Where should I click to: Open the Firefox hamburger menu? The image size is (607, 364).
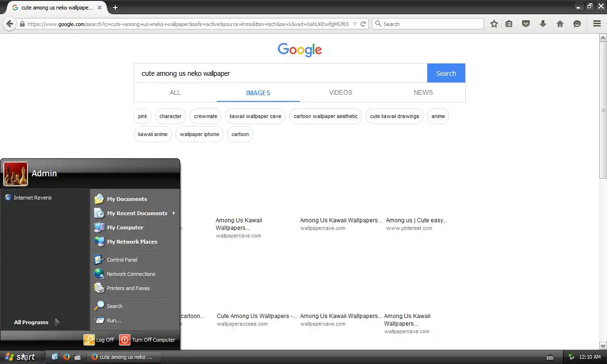(597, 24)
